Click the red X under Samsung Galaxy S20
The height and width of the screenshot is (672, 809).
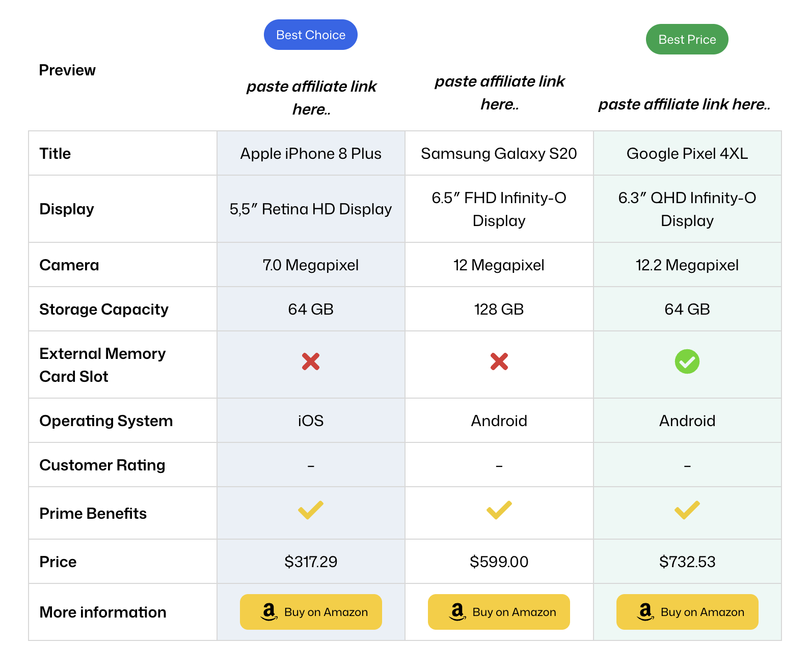click(x=499, y=361)
